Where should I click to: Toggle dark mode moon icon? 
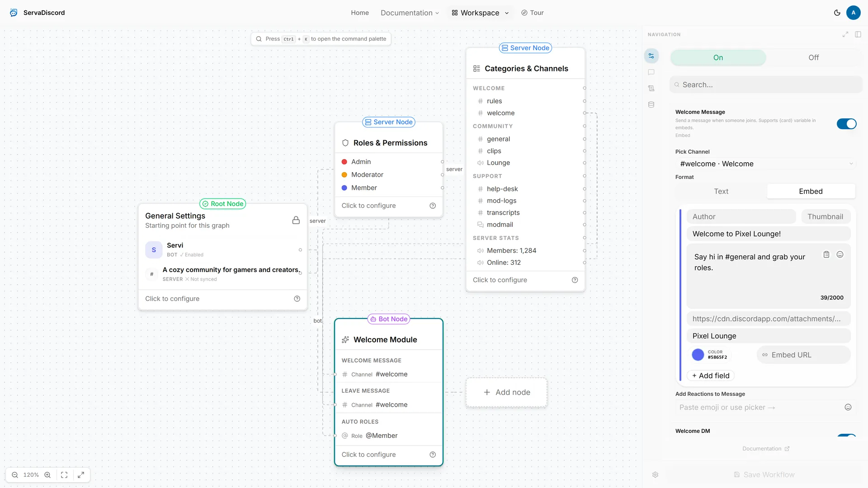pos(837,13)
